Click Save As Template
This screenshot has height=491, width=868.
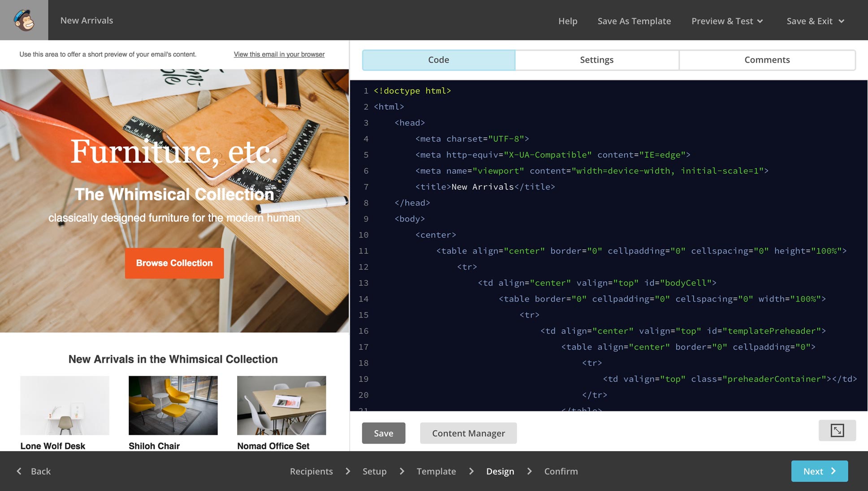click(x=634, y=21)
